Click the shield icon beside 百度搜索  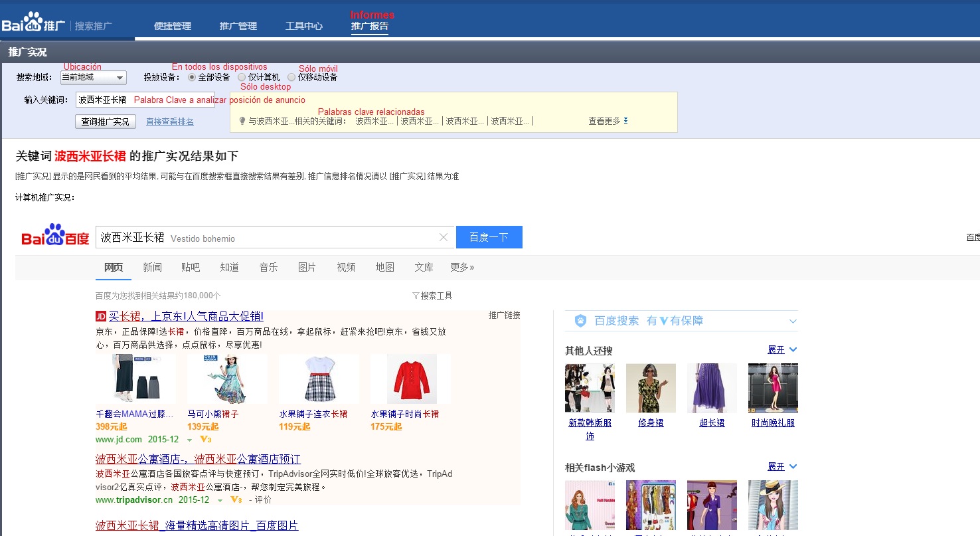point(580,321)
